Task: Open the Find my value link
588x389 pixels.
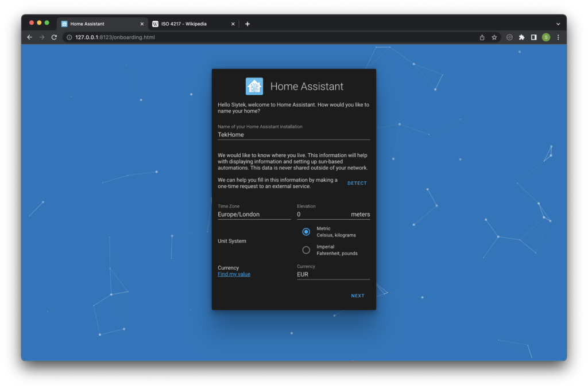Action: pos(234,274)
